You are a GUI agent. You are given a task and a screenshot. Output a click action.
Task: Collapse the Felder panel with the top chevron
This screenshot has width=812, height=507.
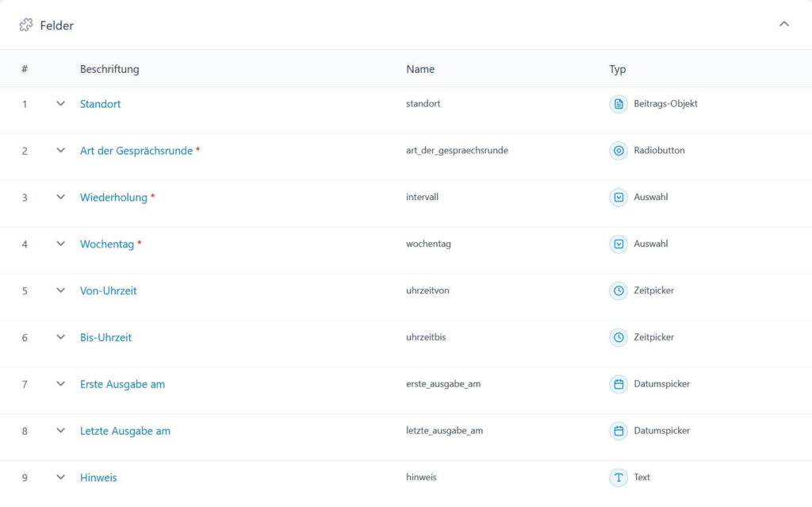pyautogui.click(x=783, y=25)
